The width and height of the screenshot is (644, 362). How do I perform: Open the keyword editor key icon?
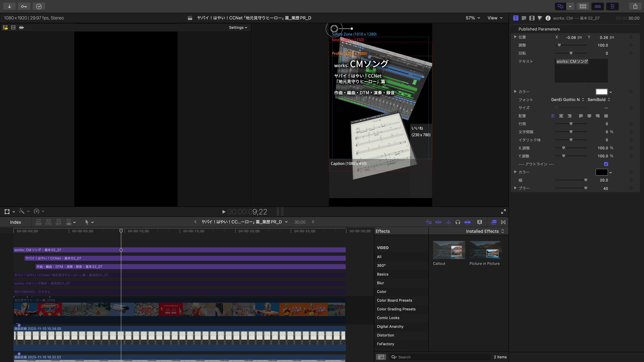pyautogui.click(x=24, y=6)
